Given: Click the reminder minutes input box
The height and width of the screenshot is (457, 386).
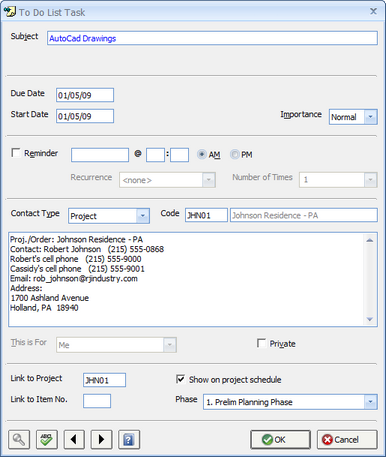Looking at the screenshot, I should (x=179, y=155).
